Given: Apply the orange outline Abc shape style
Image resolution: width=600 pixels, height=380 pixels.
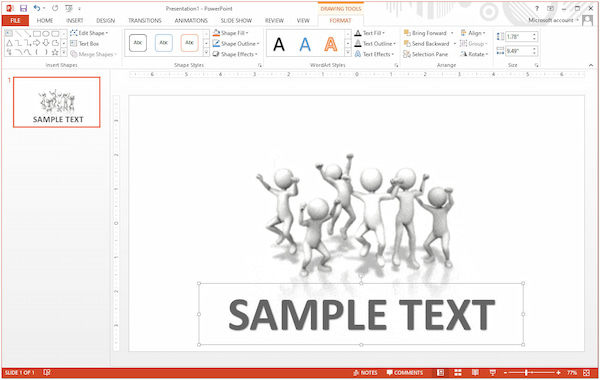Looking at the screenshot, I should click(189, 43).
